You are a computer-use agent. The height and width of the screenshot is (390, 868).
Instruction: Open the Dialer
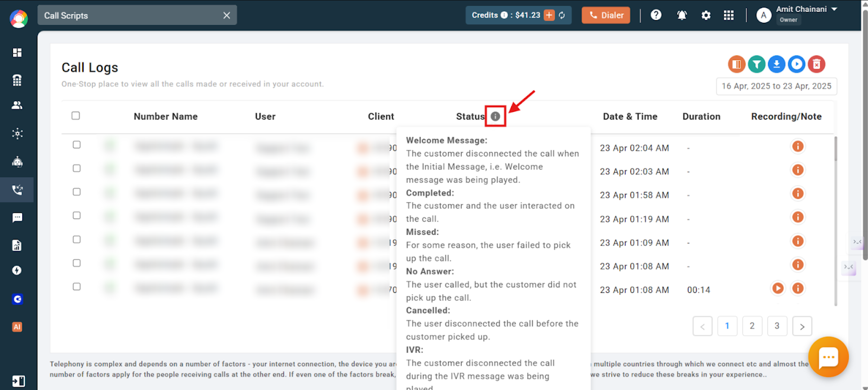click(606, 15)
